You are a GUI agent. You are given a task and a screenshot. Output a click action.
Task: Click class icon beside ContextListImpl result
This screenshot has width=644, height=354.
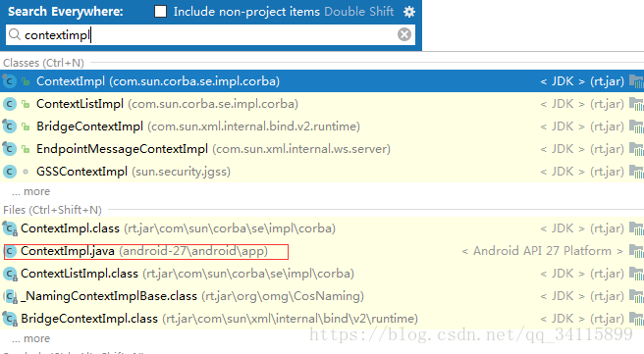[x=10, y=104]
